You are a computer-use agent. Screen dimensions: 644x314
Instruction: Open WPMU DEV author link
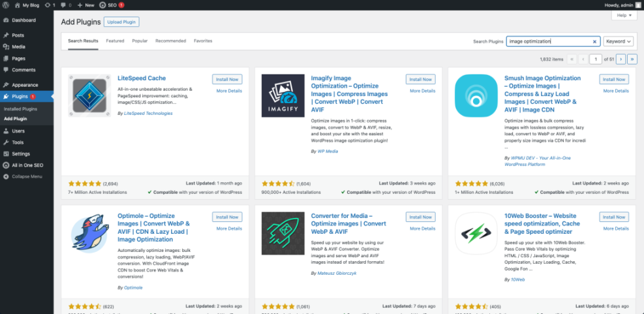pos(537,161)
